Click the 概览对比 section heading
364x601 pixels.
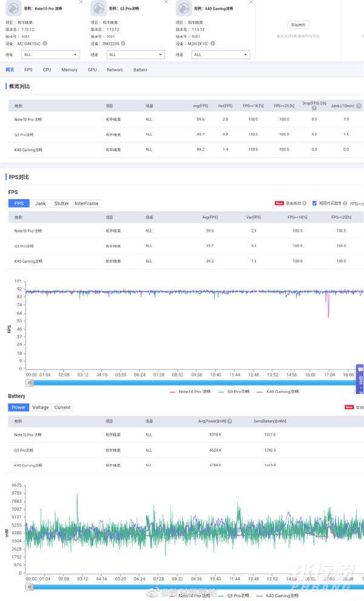[x=19, y=86]
